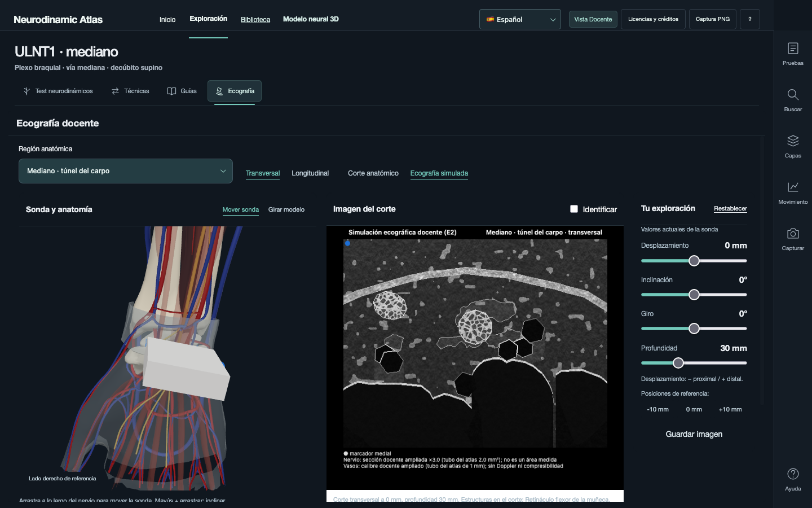Click the Desplazamiento slider handle
This screenshot has width=812, height=508.
(694, 261)
